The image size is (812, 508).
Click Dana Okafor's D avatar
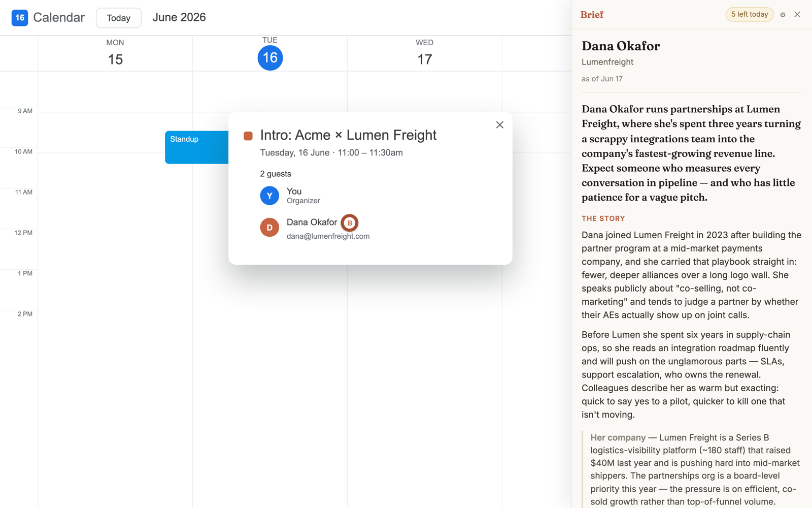pos(269,228)
